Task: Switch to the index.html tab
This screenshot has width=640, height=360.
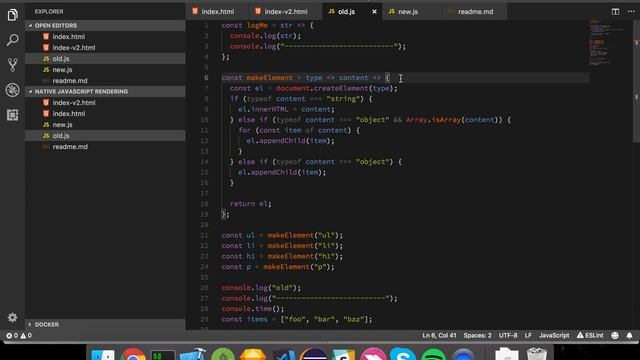Action: 217,12
